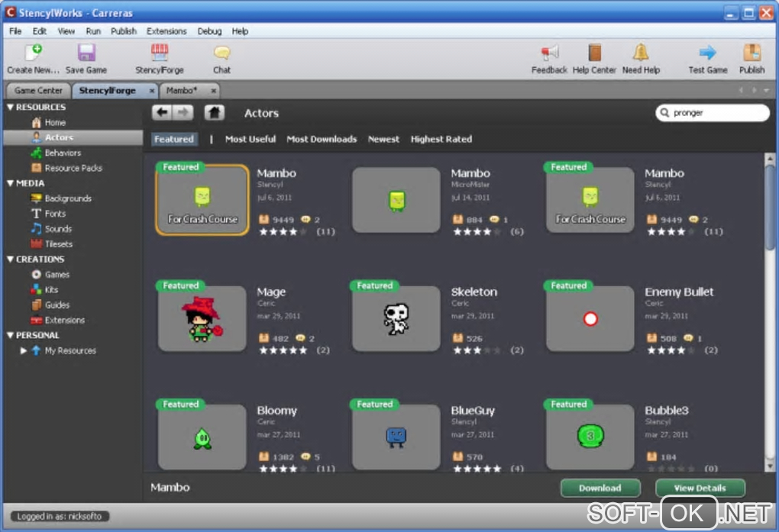Open Sounds under Media
This screenshot has height=532, width=779.
[x=58, y=229]
